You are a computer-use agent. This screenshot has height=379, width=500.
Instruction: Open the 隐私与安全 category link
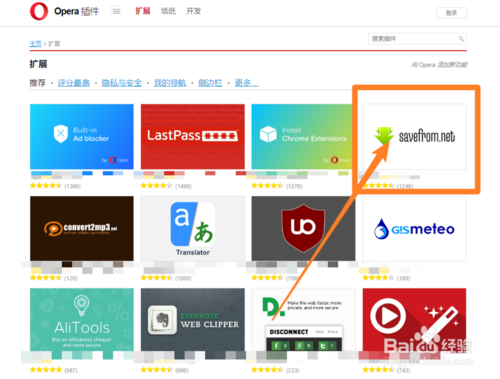tap(122, 83)
